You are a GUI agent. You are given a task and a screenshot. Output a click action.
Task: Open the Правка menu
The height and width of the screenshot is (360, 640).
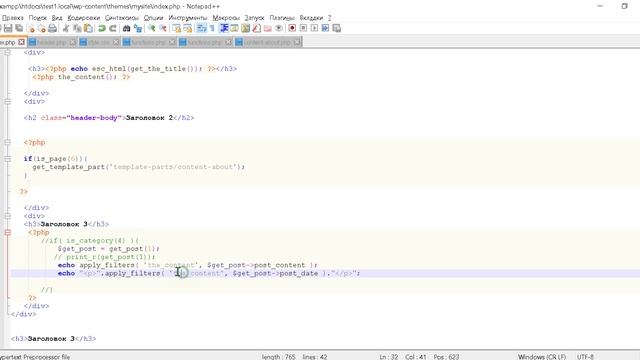12,18
